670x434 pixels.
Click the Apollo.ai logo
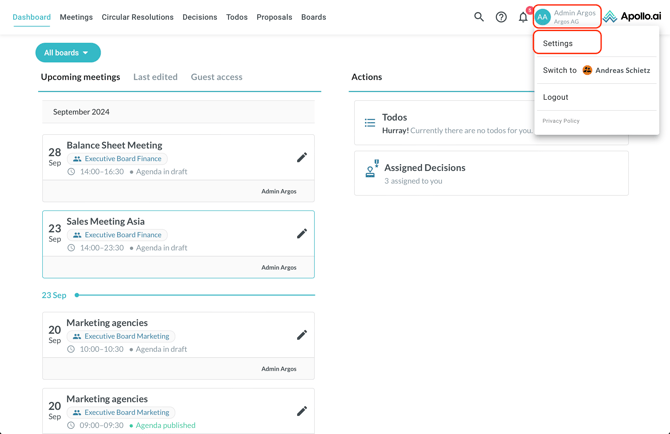[633, 17]
